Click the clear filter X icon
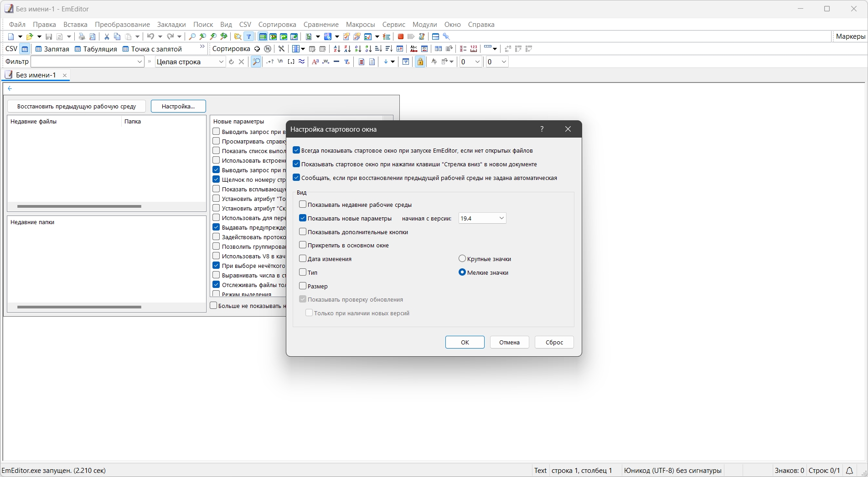 point(242,62)
